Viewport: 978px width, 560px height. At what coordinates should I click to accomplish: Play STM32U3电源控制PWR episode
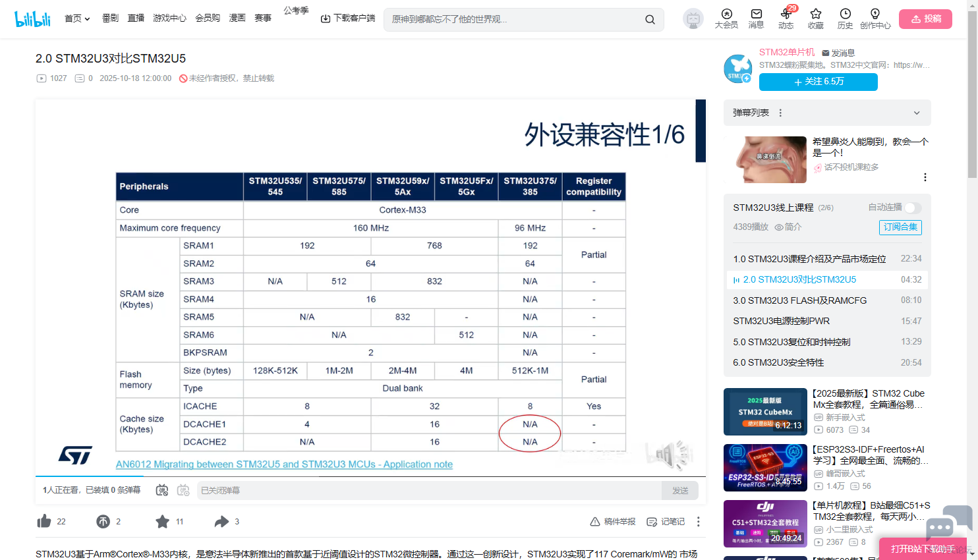(x=827, y=321)
